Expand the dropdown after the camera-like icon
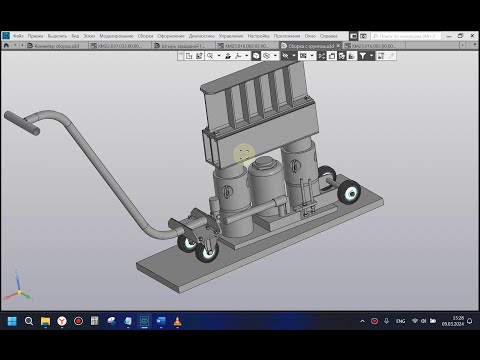The image size is (480, 360). (312, 56)
